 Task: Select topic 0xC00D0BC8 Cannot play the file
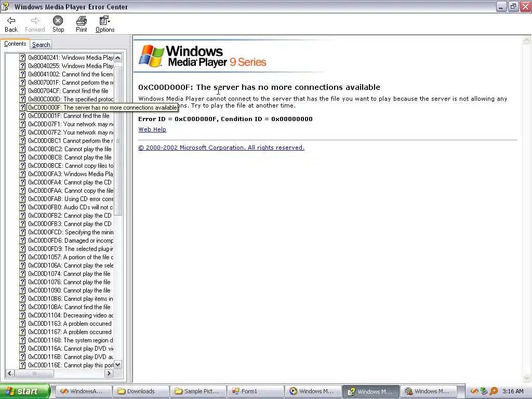(x=70, y=157)
